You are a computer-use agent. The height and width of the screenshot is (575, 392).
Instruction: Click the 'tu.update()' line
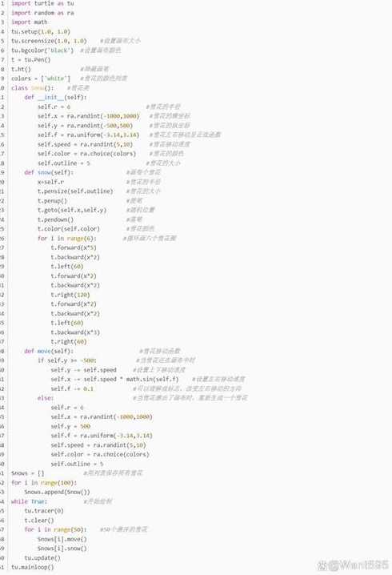click(42, 558)
